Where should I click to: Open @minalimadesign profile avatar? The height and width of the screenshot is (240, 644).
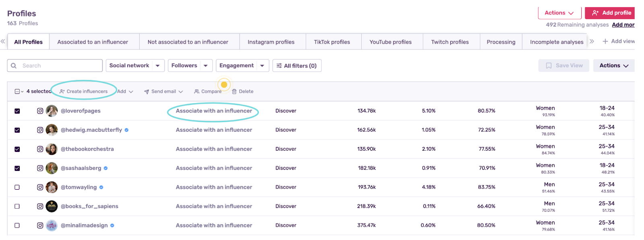(x=52, y=226)
